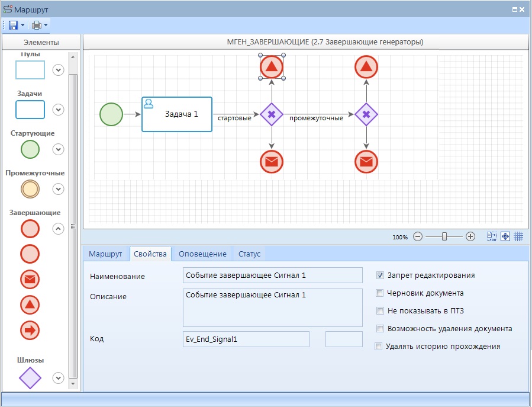Open the 'Оповещение' tab
Viewport: 532px width, 407px height.
[202, 254]
